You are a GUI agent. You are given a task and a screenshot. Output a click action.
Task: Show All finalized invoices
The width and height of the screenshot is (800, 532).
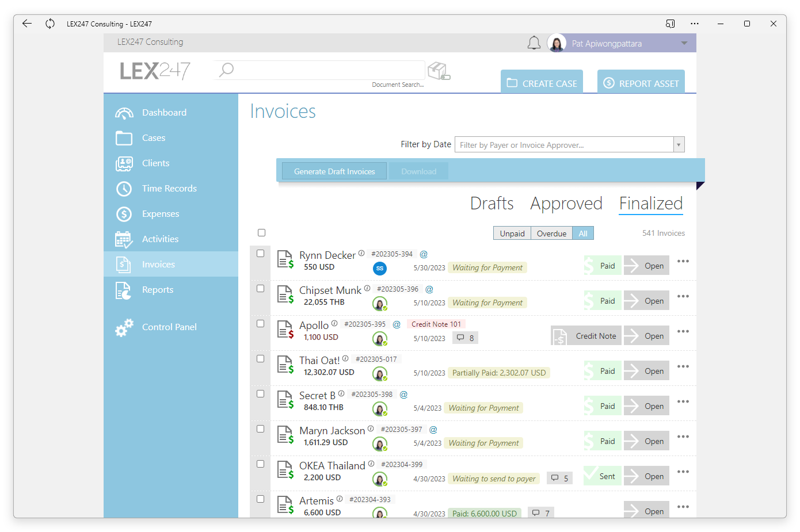point(583,234)
